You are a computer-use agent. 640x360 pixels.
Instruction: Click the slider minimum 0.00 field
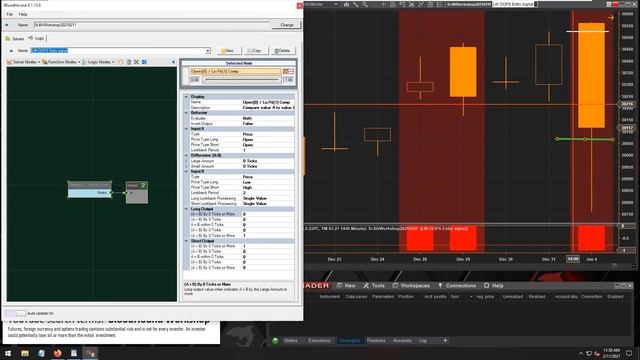pyautogui.click(x=195, y=80)
